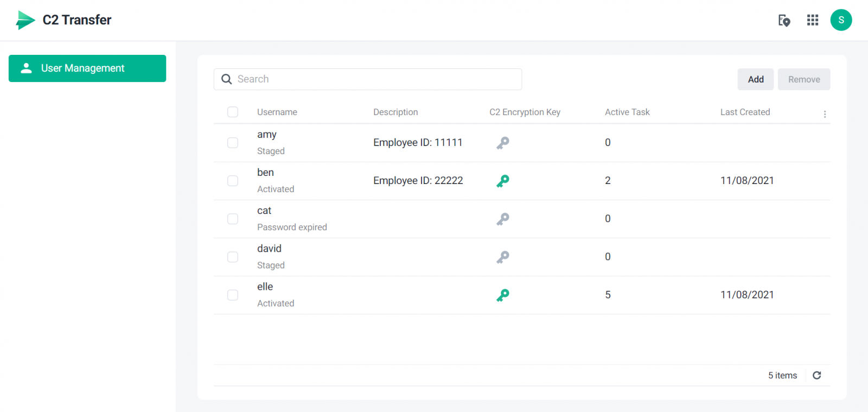Image resolution: width=868 pixels, height=412 pixels.
Task: Click 'Employee ID: 22222' description
Action: (x=418, y=181)
